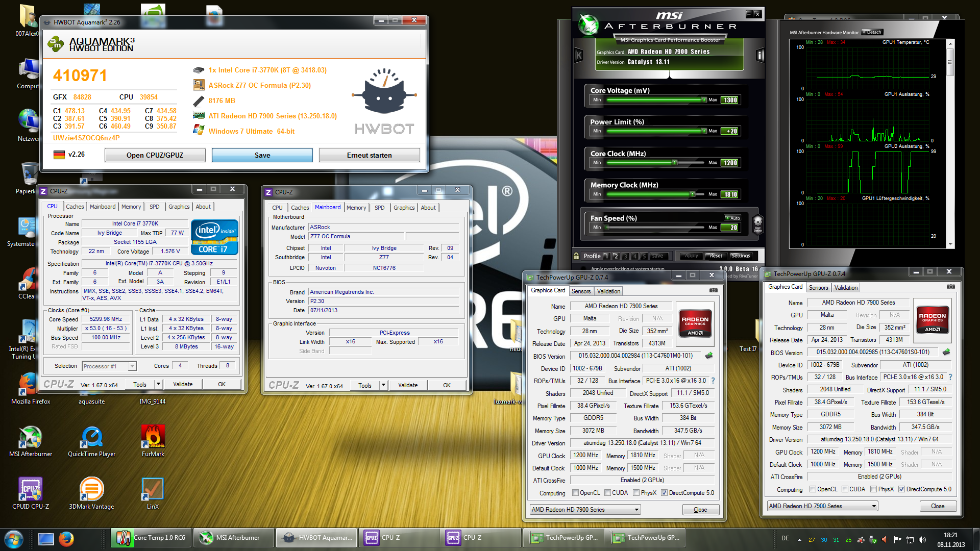
Task: Select Afterburner profile slot 1
Action: click(x=606, y=256)
